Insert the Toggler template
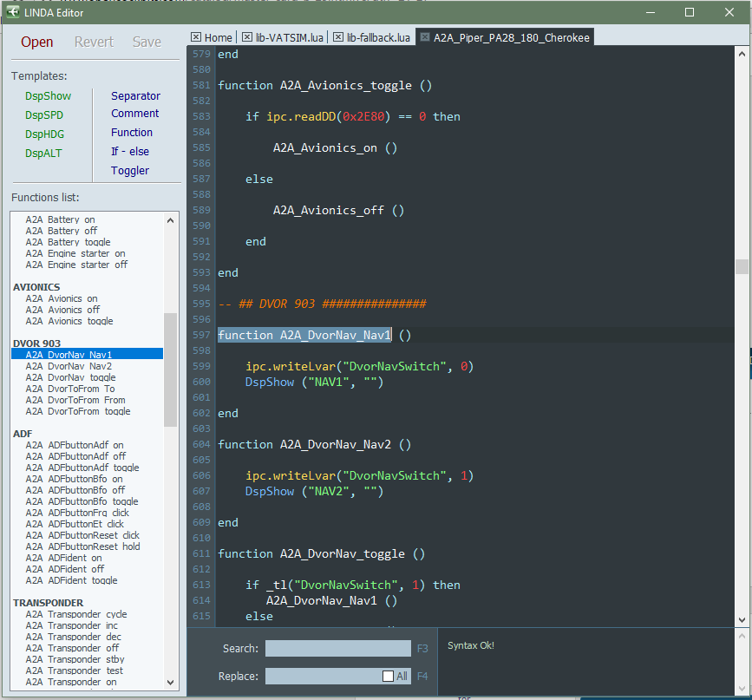Screen dimensions: 752x700 [x=130, y=171]
